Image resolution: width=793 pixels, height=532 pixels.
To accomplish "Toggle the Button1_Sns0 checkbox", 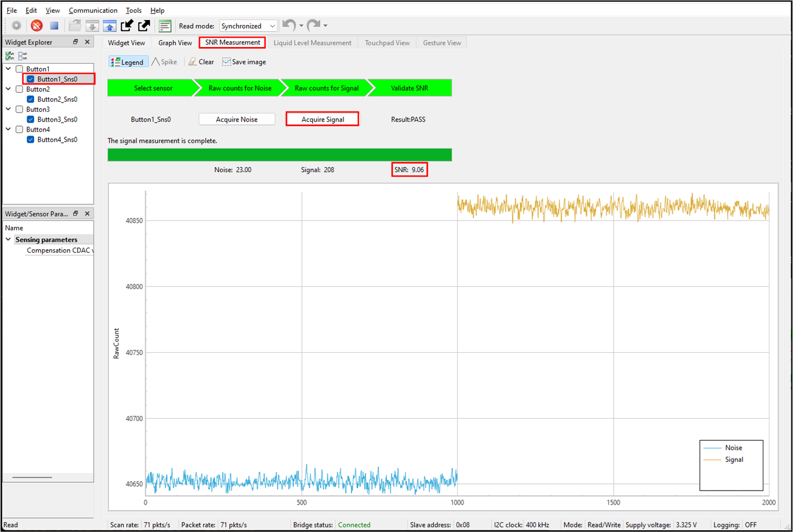I will tap(31, 80).
